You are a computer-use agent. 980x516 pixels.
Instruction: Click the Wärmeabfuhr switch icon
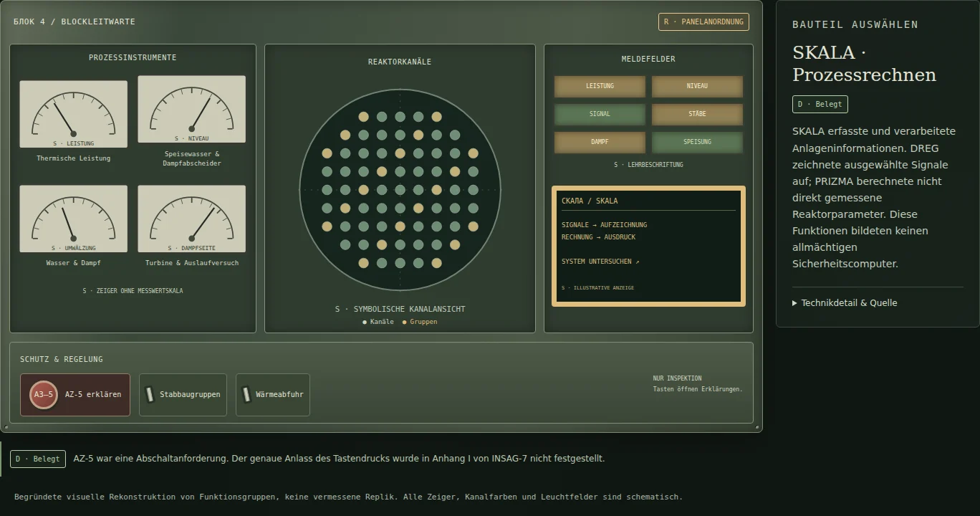pos(246,394)
